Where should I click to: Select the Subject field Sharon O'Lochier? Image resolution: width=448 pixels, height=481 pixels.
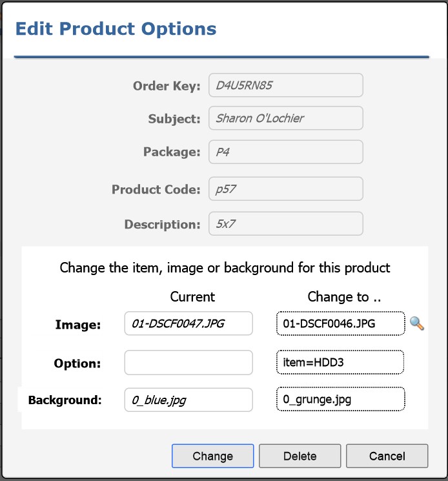pos(285,118)
